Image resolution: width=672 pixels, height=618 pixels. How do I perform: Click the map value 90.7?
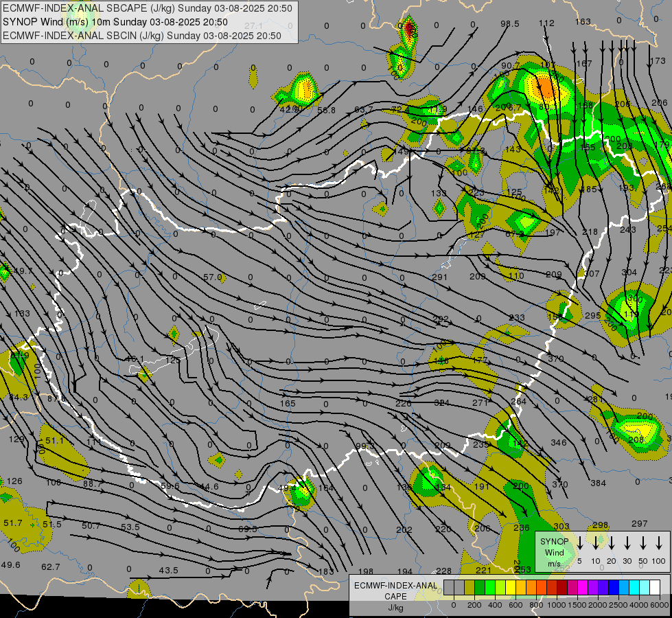pyautogui.click(x=511, y=66)
